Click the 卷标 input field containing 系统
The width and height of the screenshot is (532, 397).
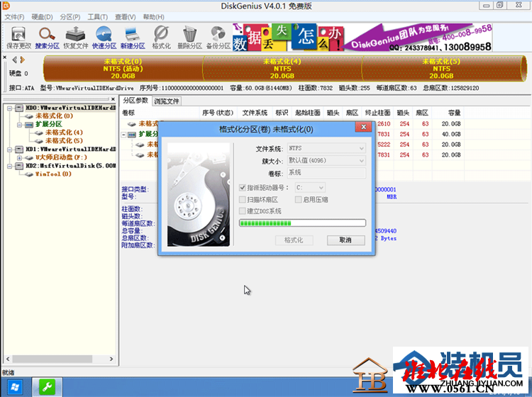click(326, 172)
